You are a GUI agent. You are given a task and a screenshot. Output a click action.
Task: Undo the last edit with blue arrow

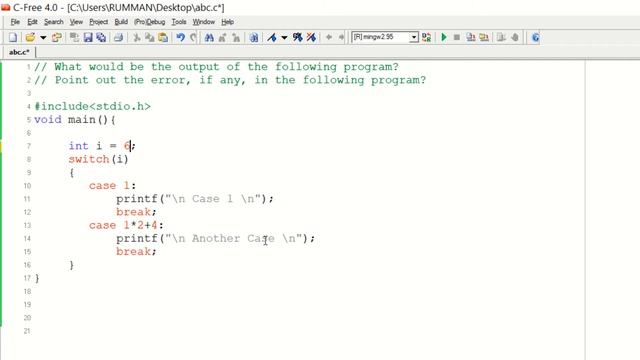[180, 38]
